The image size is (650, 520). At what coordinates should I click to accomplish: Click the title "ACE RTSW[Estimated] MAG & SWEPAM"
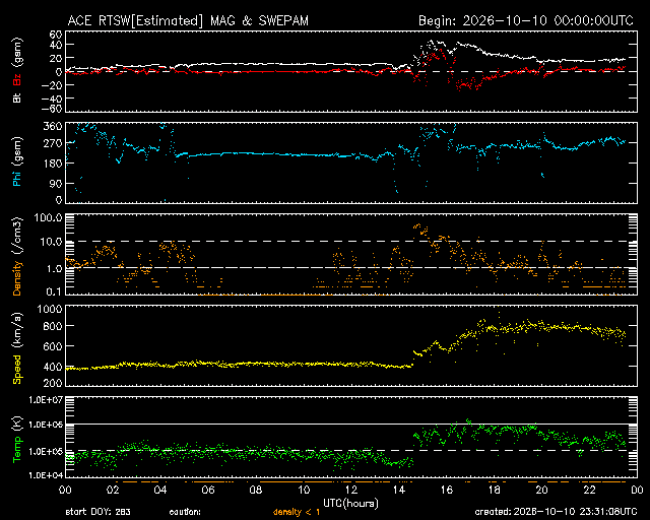[x=188, y=21]
